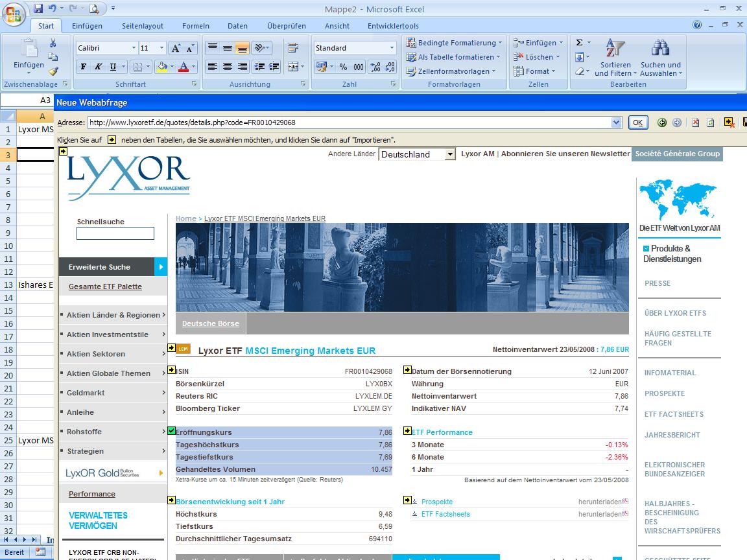Apply thousands separator 000 format
Image resolution: width=747 pixels, height=560 pixels.
point(359,67)
